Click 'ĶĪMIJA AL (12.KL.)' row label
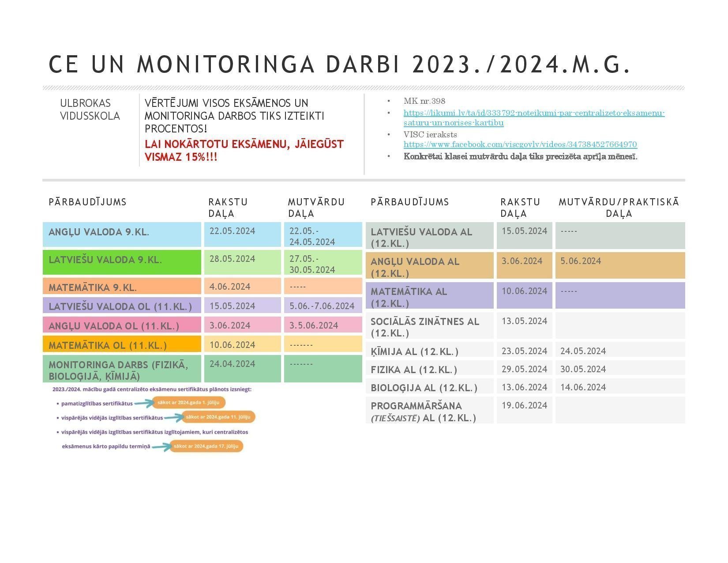Image resolution: width=728 pixels, height=563 pixels. point(415,351)
